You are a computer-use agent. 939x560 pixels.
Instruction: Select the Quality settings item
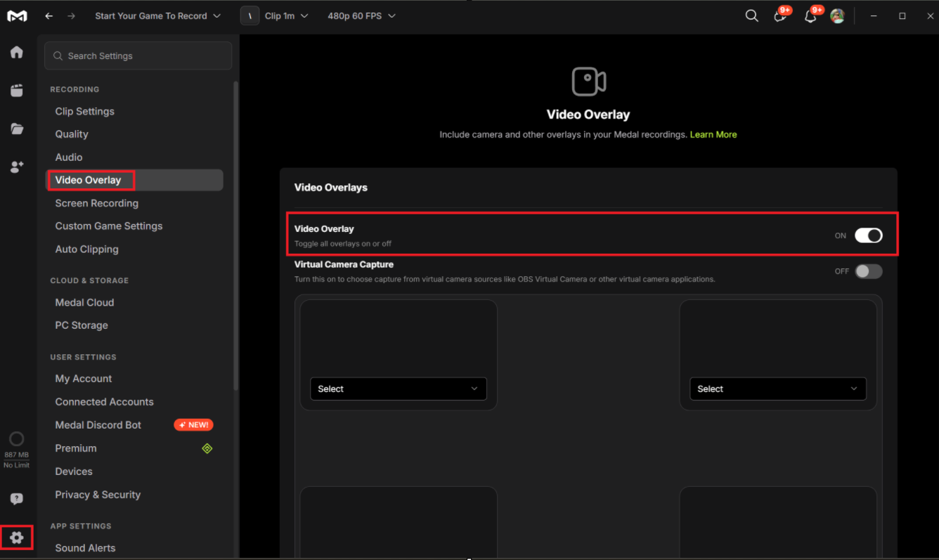tap(134, 134)
